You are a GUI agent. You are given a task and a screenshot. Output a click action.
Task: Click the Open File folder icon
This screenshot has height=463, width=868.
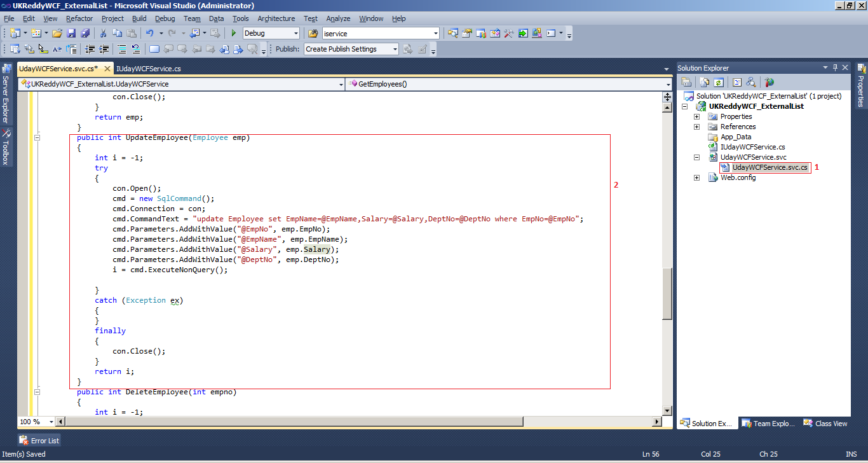coord(57,33)
